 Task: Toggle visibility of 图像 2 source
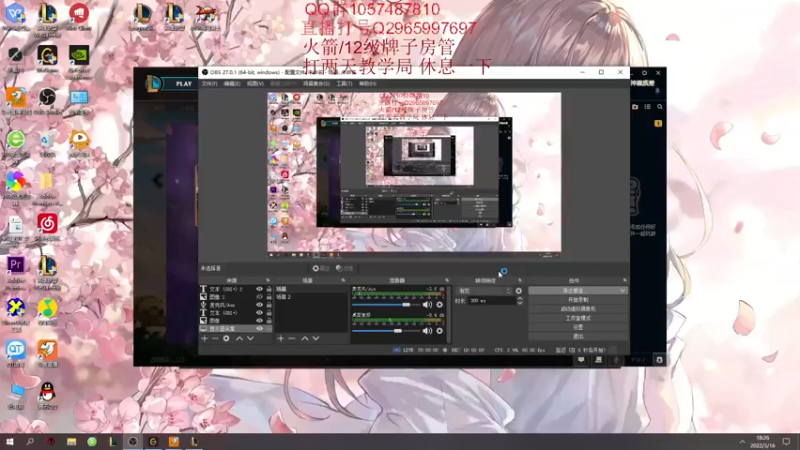click(x=259, y=297)
